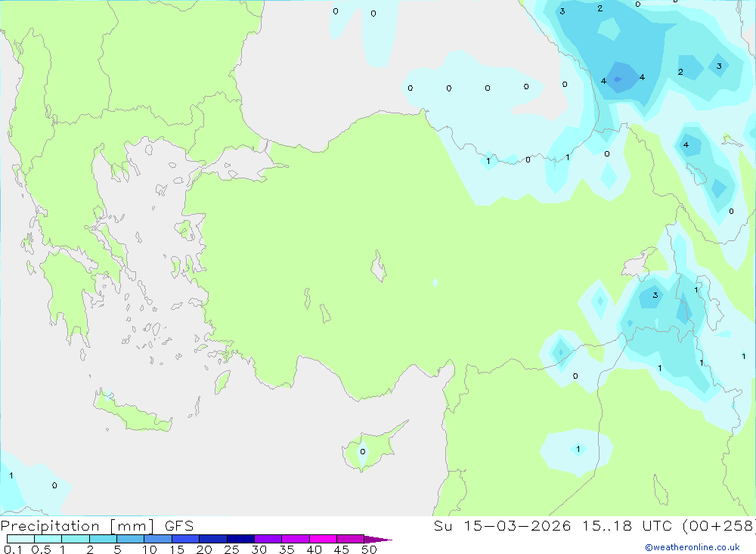The height and width of the screenshot is (554, 756).
Task: Click the 0.1 to 0.5 mm legend swatch
Action: (x=20, y=539)
